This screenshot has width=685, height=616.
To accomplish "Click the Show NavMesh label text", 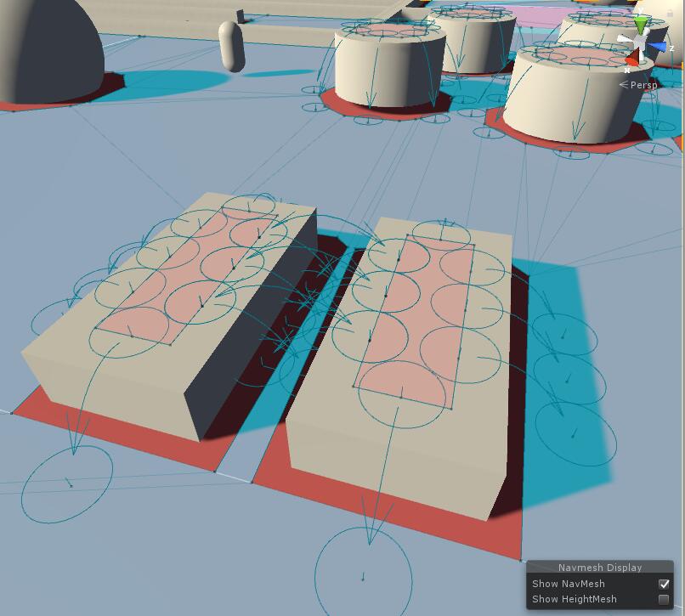I will [x=569, y=584].
